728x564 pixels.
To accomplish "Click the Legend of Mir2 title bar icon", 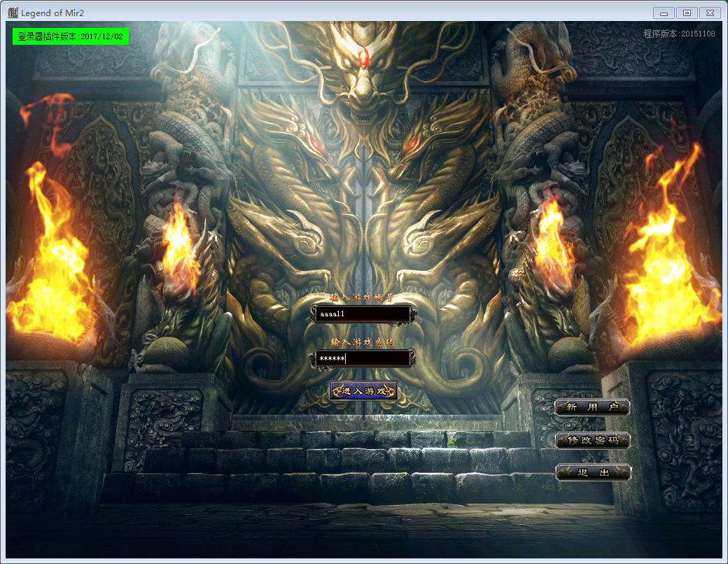I will (13, 13).
